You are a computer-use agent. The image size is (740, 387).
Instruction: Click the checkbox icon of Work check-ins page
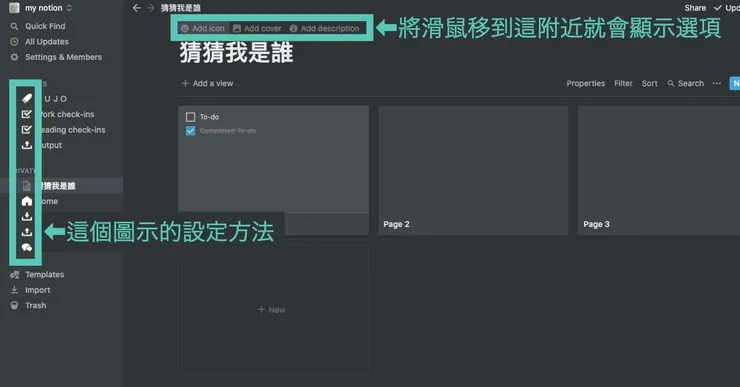click(27, 114)
